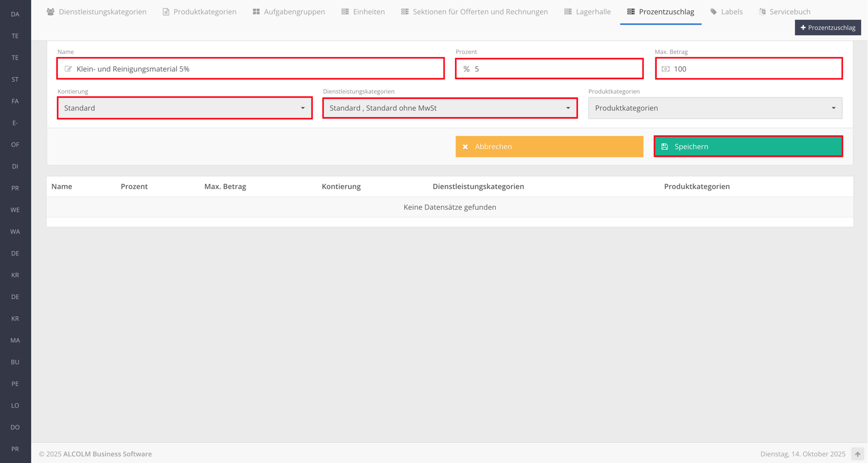
Task: Cancel with the Abbrechen button
Action: click(549, 147)
